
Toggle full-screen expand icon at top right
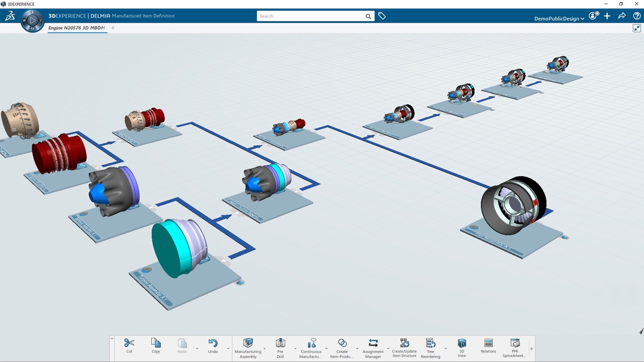pos(636,28)
